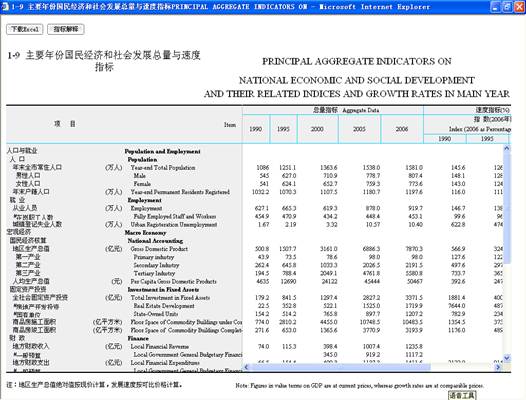This screenshot has width=526, height=400.
Task: Click the table's vertical scrollbar down arrow
Action: point(507,358)
